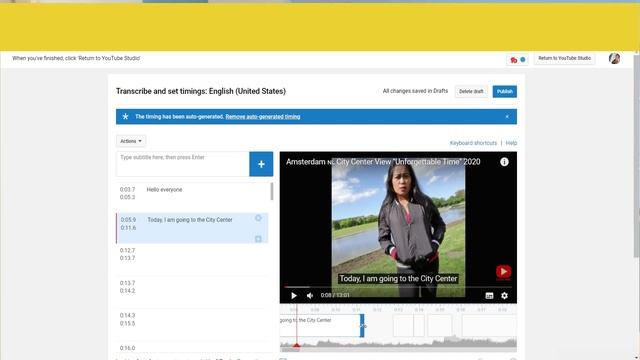Dismiss the blue auto-generated timing banner
The height and width of the screenshot is (360, 640).
click(x=507, y=117)
